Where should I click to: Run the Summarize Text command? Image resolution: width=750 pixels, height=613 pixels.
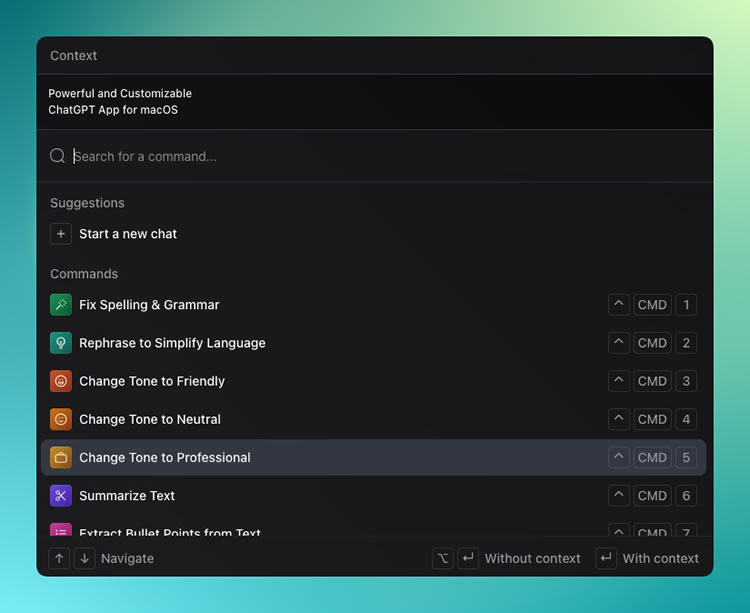point(373,496)
